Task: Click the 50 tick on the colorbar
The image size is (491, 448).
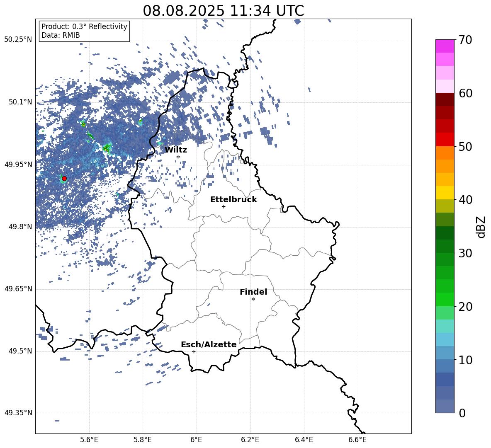Action: click(465, 146)
